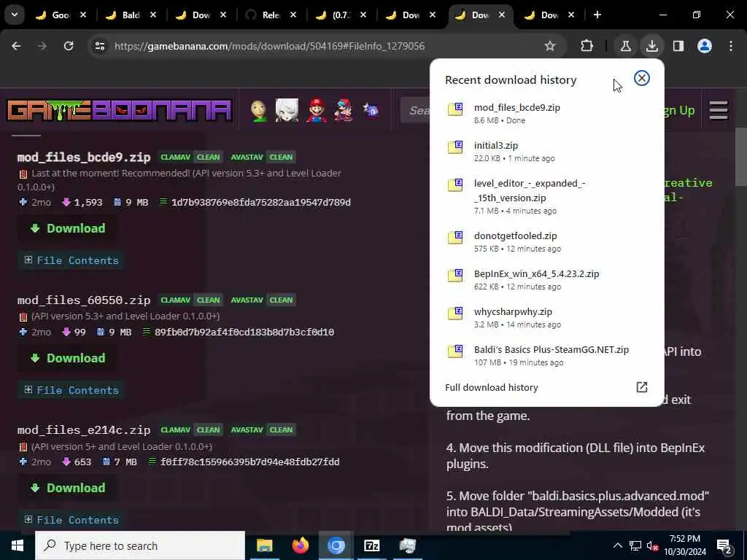Select MD5 hash 89fb0d7b92af4f0cd183b8d7b3cf0d10
Viewport: 747px width, 560px height.
244,332
